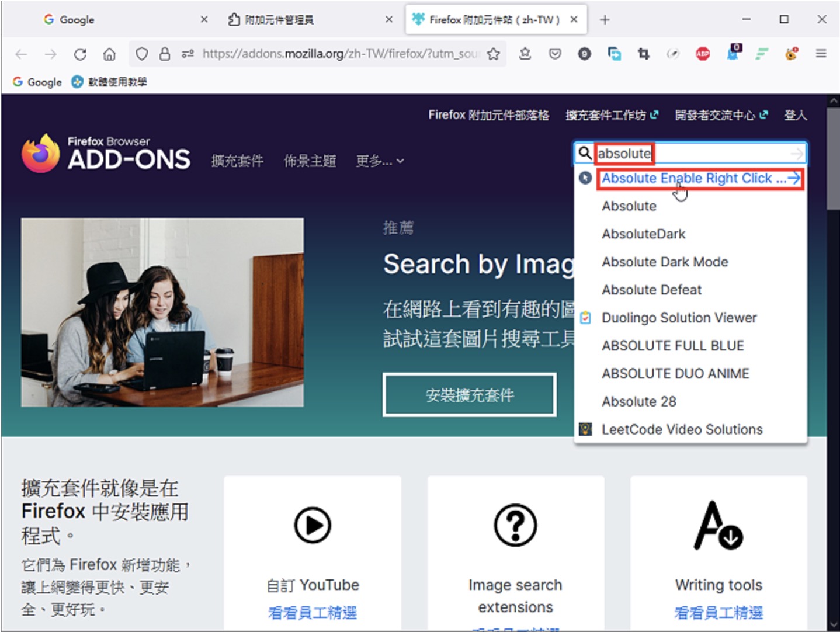Viewport: 840px width, 632px height.
Task: Open 擴充套件工作坊 link
Action: (612, 115)
